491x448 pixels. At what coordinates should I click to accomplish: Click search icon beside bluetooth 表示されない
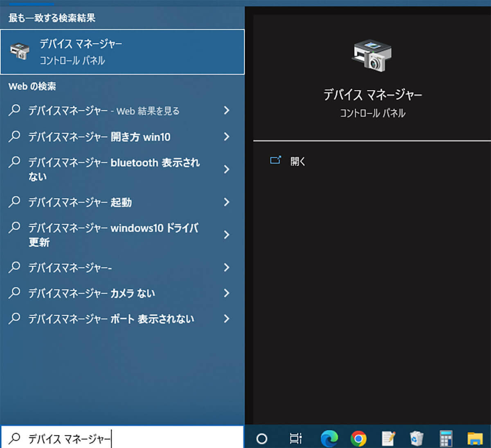pyautogui.click(x=14, y=162)
